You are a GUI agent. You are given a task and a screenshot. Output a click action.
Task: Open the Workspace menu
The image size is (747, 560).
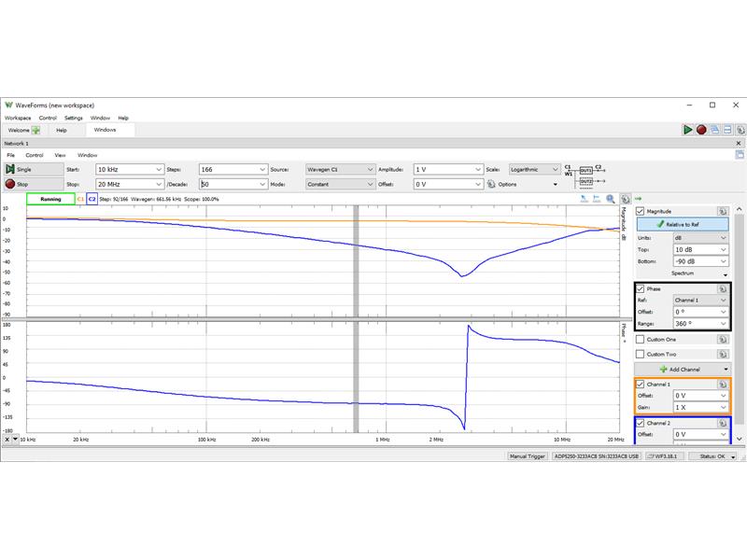click(18, 119)
